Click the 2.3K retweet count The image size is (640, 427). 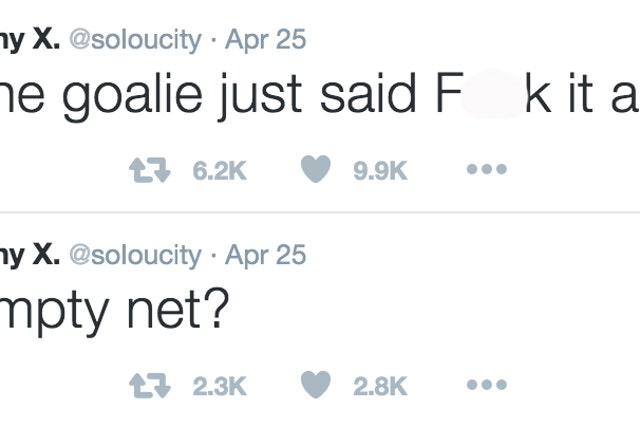[220, 386]
